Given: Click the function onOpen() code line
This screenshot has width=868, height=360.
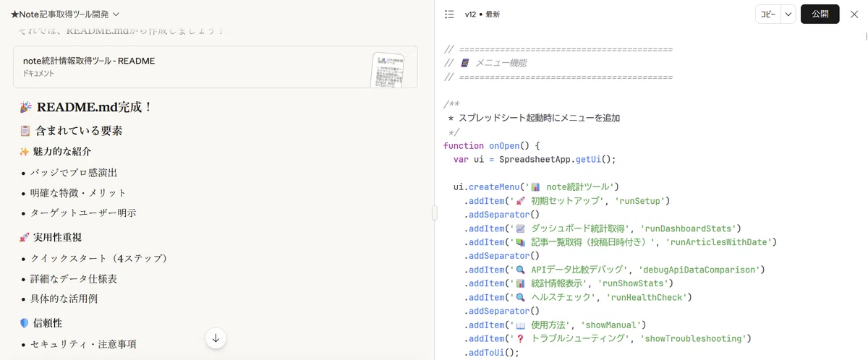Looking at the screenshot, I should click(x=492, y=145).
